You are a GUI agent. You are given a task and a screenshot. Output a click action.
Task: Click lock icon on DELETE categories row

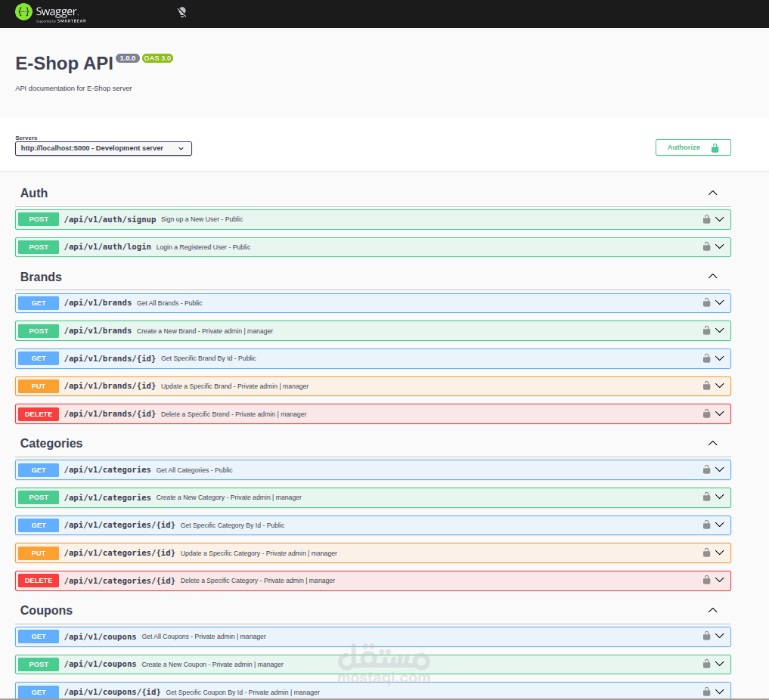coord(706,581)
